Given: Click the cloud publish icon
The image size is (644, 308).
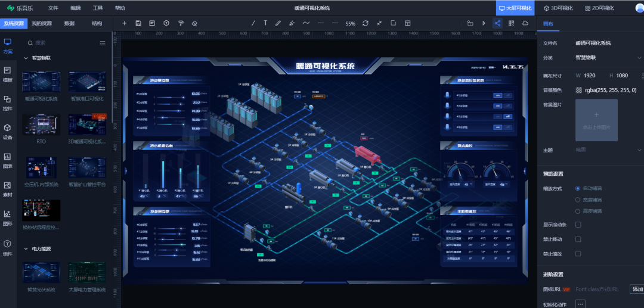Looking at the screenshot, I should [525, 23].
